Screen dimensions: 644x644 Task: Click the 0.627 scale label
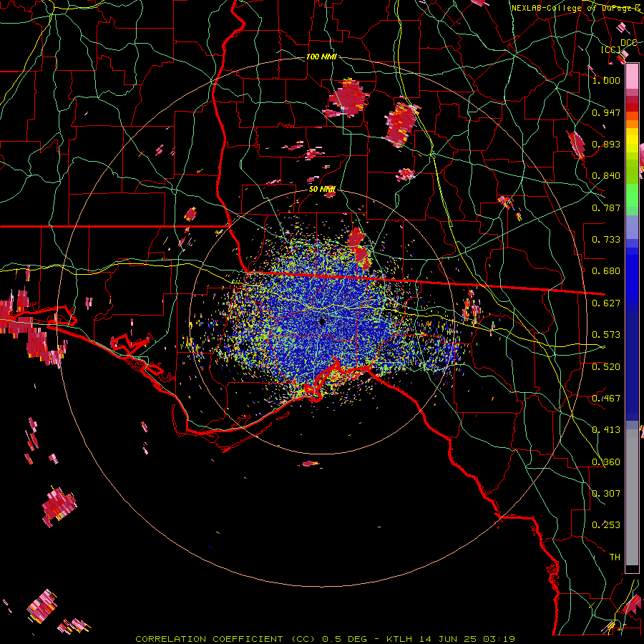pos(606,303)
